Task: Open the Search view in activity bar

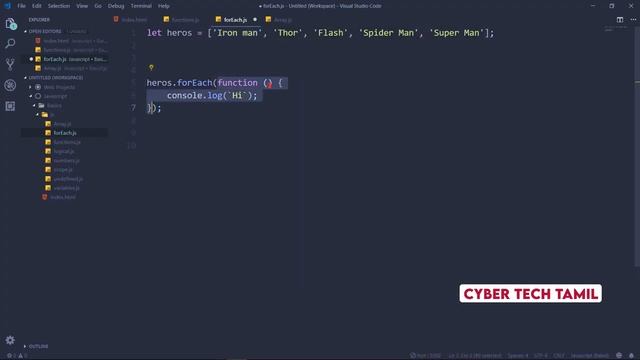Action: coord(10,43)
